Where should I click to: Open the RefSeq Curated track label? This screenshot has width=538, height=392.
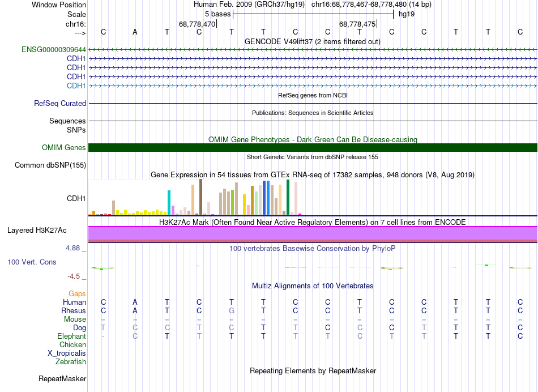pos(60,103)
